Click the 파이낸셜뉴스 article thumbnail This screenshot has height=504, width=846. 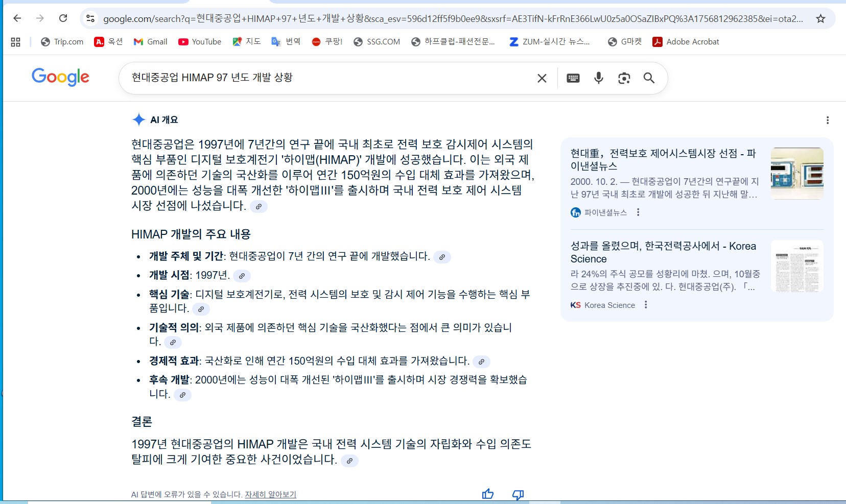pos(797,173)
